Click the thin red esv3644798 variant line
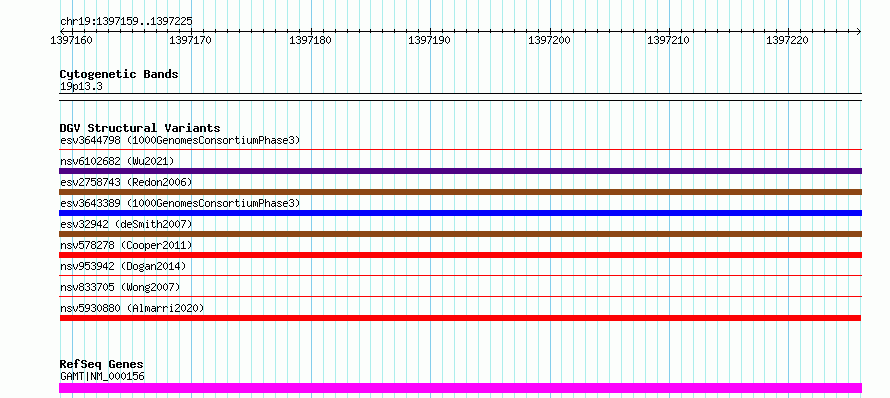 460,150
